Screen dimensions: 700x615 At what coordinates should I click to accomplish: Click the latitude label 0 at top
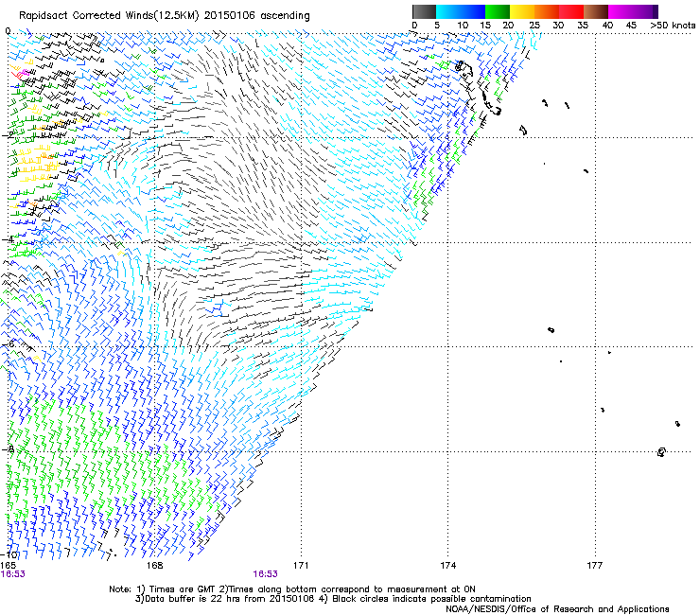8,31
